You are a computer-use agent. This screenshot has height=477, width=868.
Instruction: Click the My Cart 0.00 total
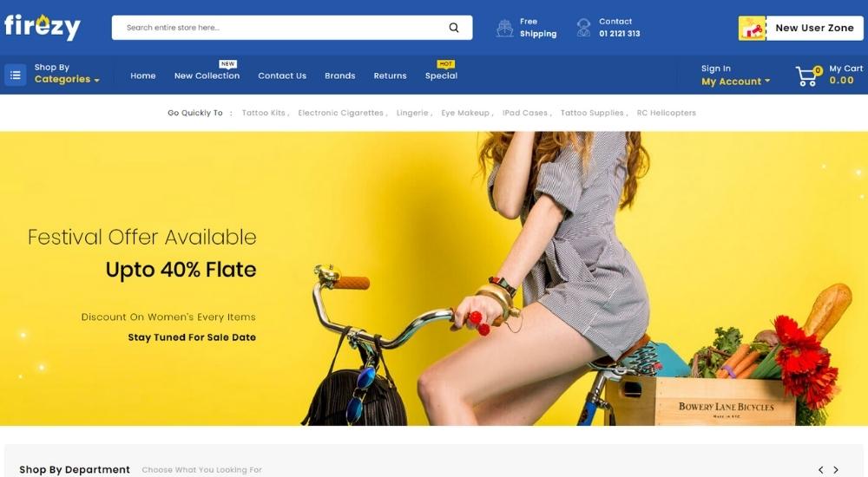(x=841, y=81)
